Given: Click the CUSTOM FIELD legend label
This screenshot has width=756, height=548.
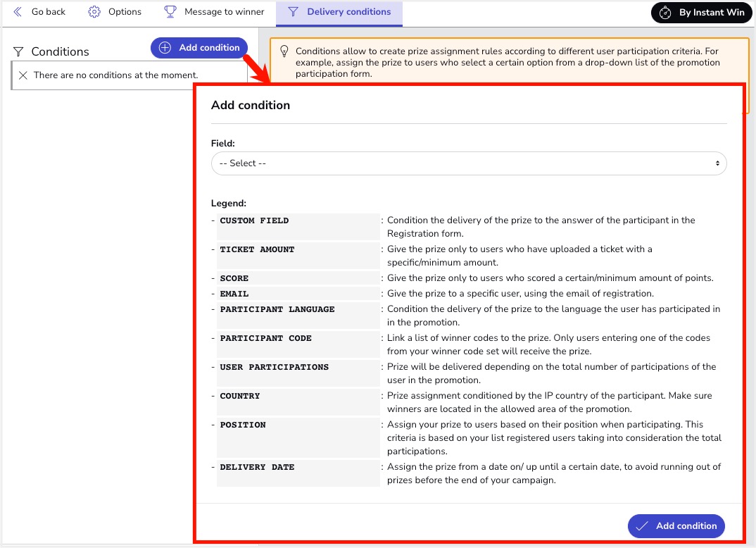Looking at the screenshot, I should (254, 220).
